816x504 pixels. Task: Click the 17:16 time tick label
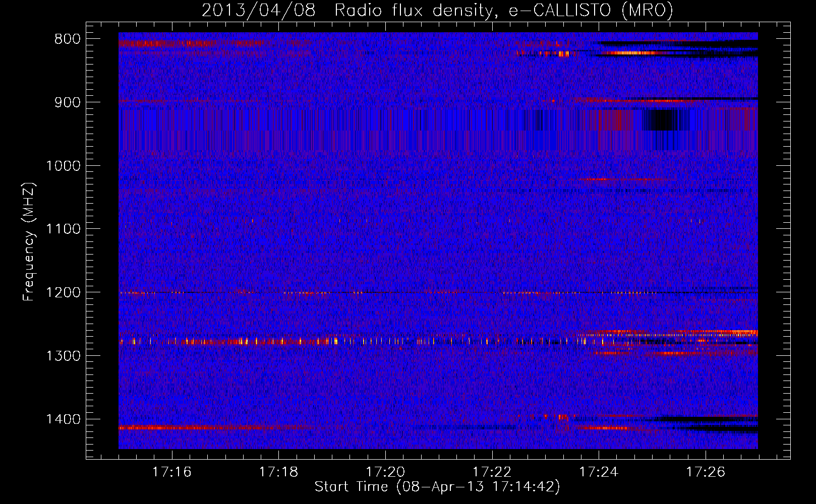click(x=172, y=472)
